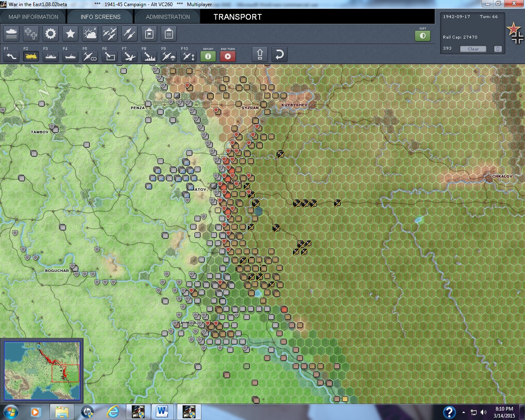Open Microsoft Word from taskbar

[x=163, y=412]
